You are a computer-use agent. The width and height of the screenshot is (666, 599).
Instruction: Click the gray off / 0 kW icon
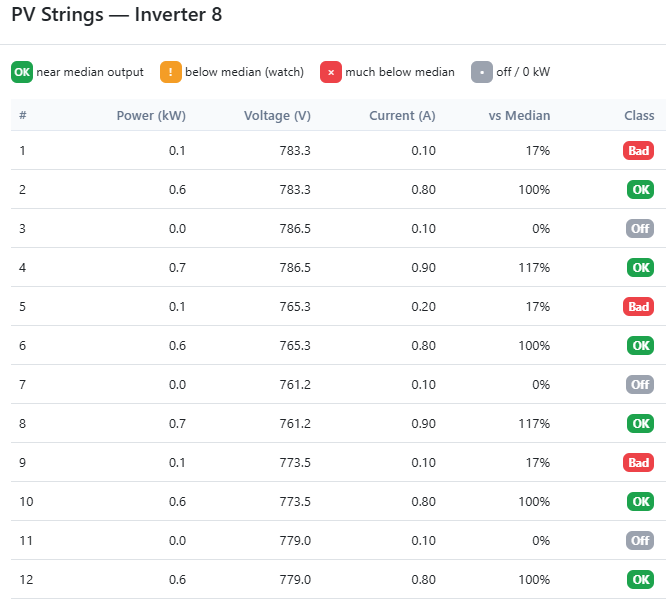pyautogui.click(x=482, y=72)
